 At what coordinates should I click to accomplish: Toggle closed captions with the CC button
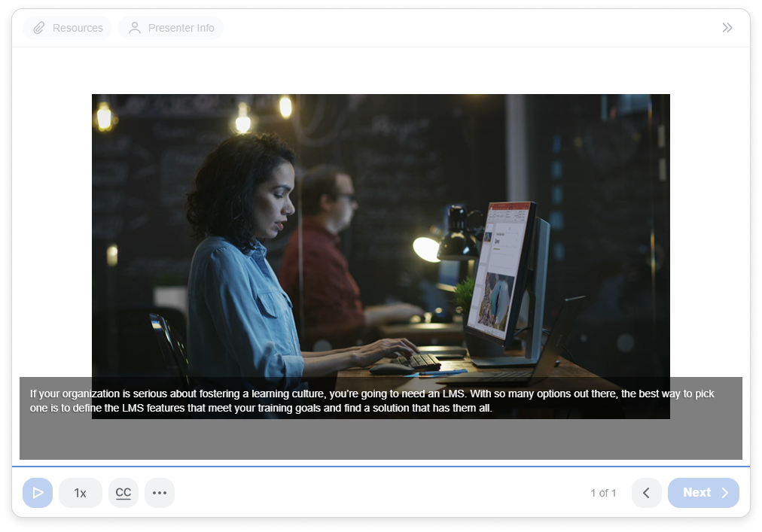tap(123, 493)
